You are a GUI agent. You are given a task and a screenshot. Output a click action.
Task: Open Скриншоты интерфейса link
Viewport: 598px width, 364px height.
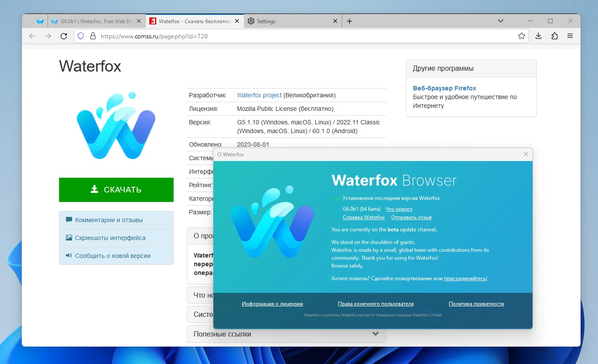(110, 238)
